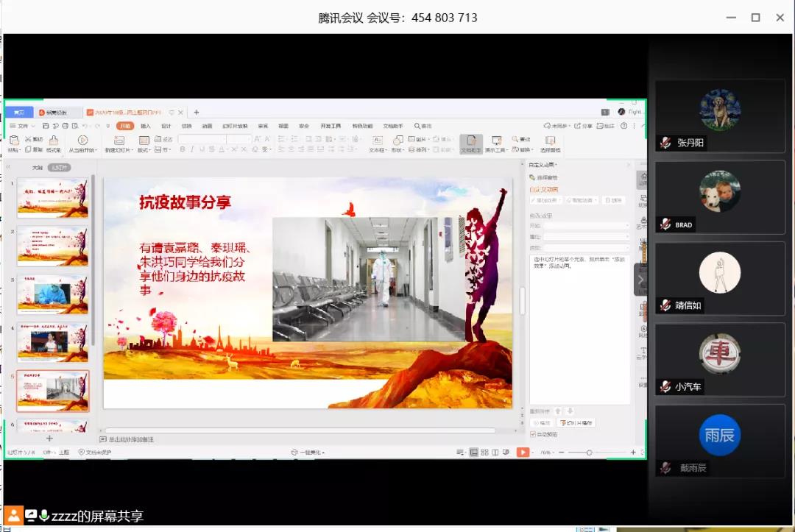Open the 插入 insert ribbon tab
795x532 pixels.
(x=146, y=126)
